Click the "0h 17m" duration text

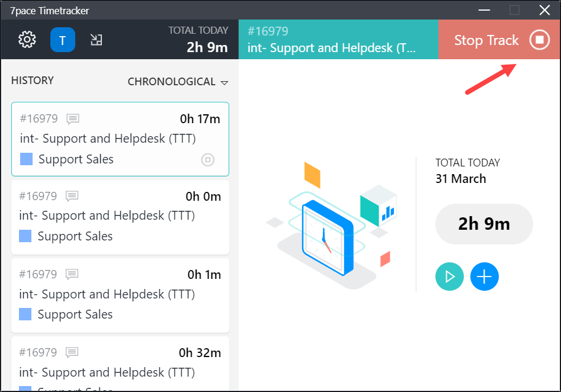coord(200,119)
